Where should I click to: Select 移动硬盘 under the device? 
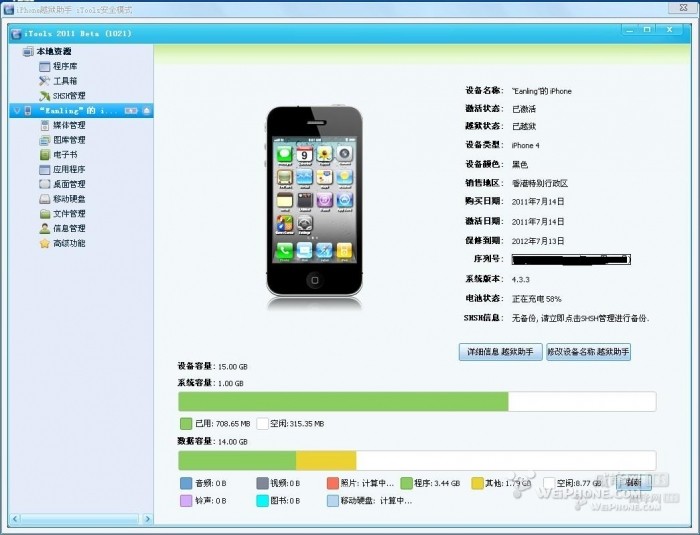[69, 199]
